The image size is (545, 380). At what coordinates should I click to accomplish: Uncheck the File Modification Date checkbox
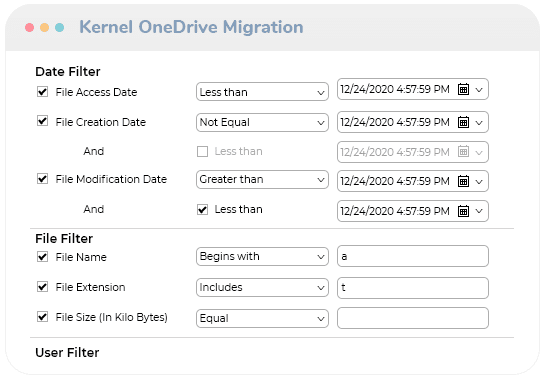(x=42, y=179)
